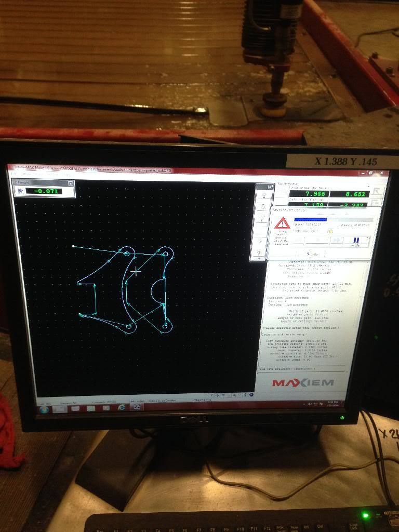Click the blue cutting progress bar
The width and height of the screenshot is (399, 532).
point(310,219)
